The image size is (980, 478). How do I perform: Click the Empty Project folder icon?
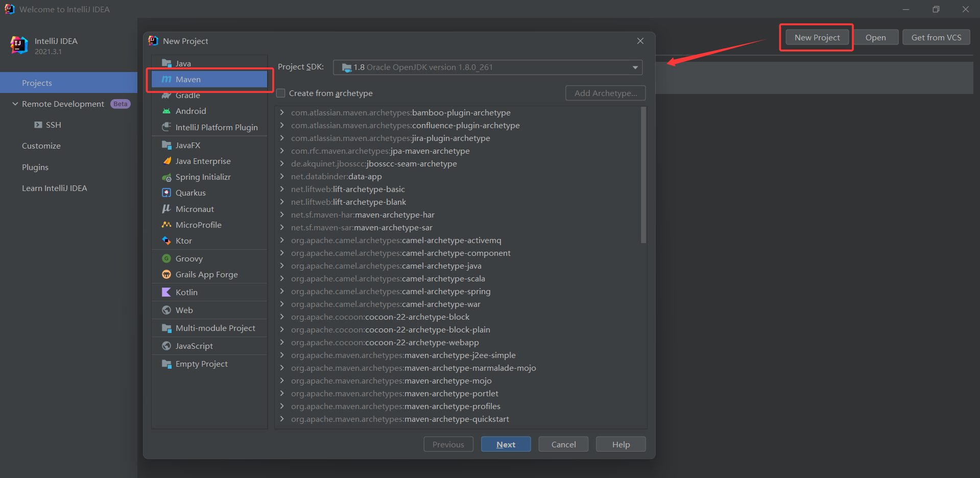pyautogui.click(x=166, y=364)
